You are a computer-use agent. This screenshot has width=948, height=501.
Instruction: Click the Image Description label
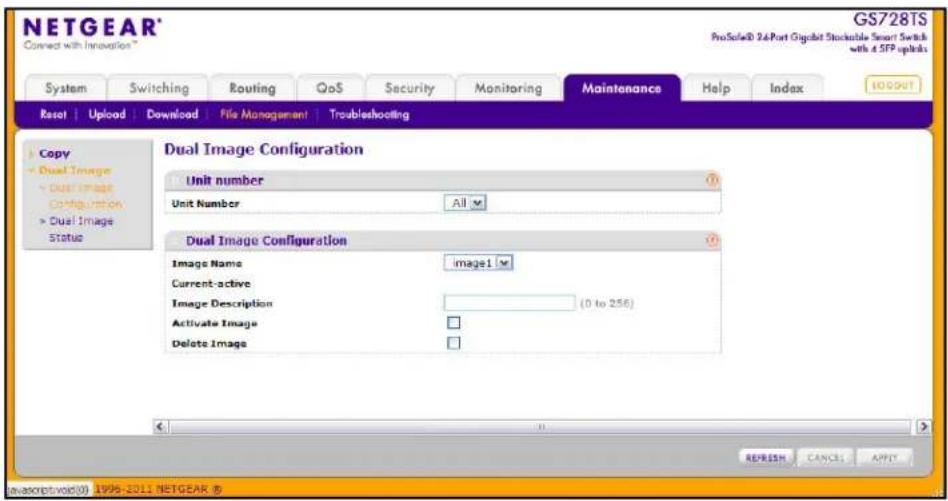pyautogui.click(x=222, y=303)
